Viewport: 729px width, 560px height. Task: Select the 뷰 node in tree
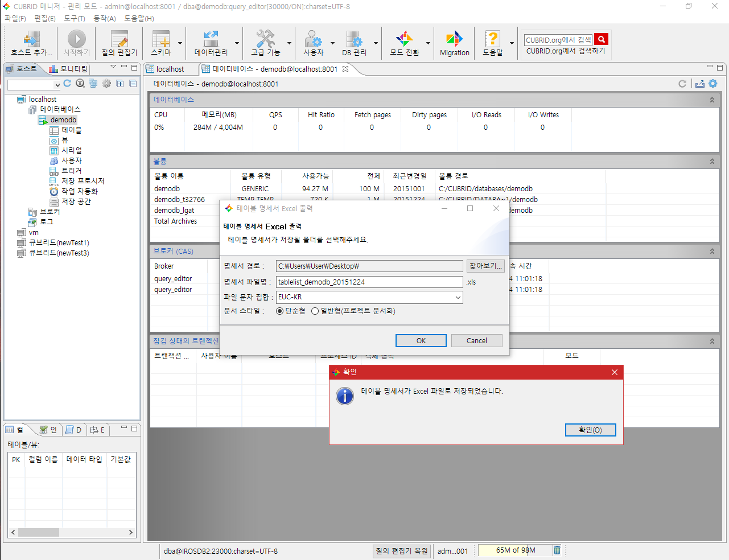(65, 140)
